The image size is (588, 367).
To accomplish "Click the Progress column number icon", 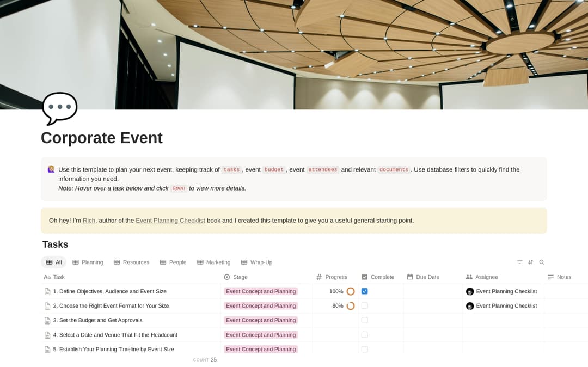I will point(319,277).
